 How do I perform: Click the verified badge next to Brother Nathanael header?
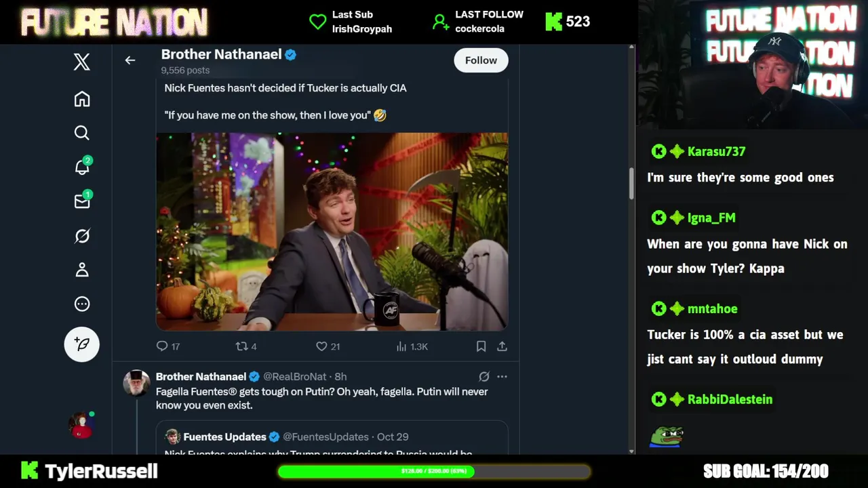291,55
